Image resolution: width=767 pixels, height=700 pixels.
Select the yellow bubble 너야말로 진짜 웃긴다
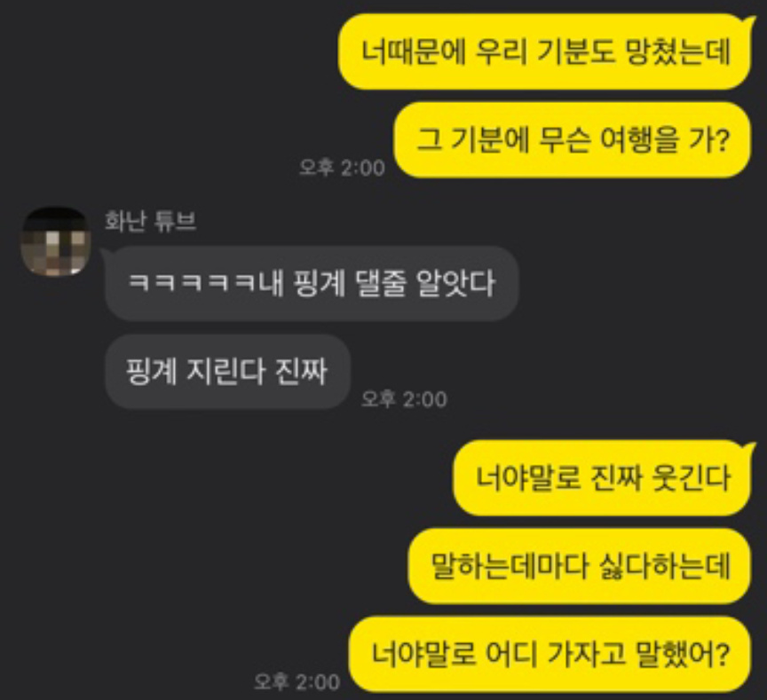click(602, 477)
